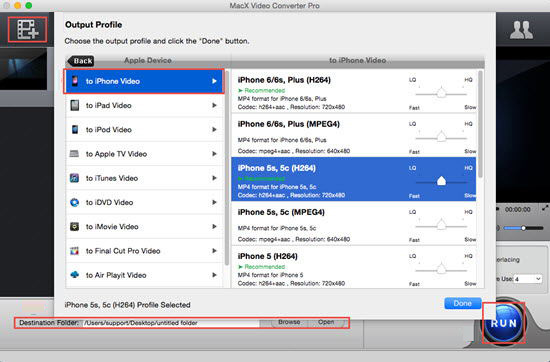
Task: Open the CPU Core Use dropdown
Action: coord(528,279)
